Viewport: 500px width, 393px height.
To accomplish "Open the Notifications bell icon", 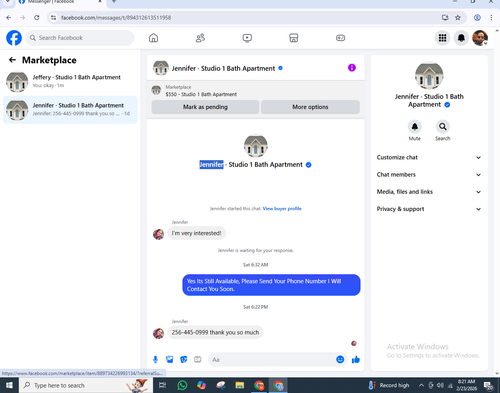I will coord(461,38).
